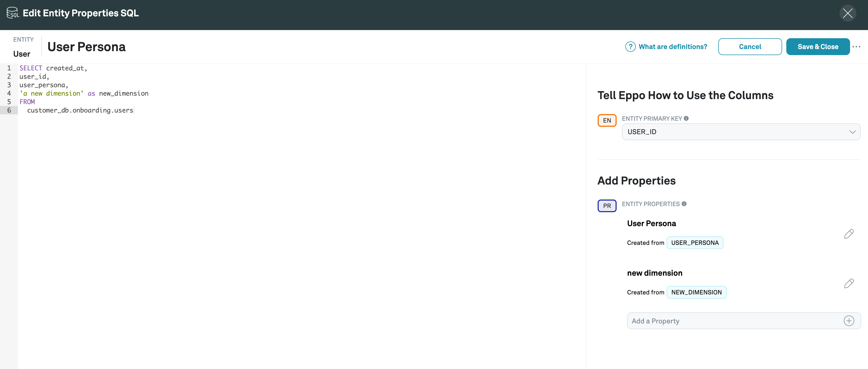Click the USER_PERSONA created-from chip
Image resolution: width=868 pixels, height=369 pixels.
pyautogui.click(x=695, y=242)
